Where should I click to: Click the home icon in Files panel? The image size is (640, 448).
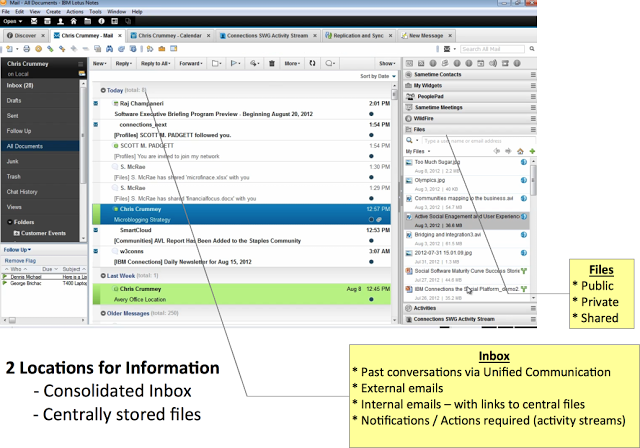(521, 151)
